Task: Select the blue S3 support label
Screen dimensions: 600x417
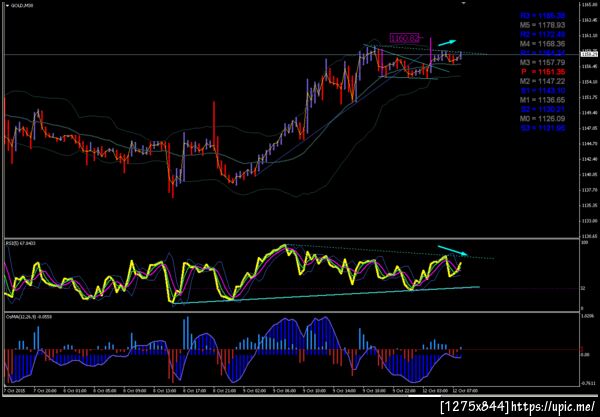Action: click(x=542, y=128)
